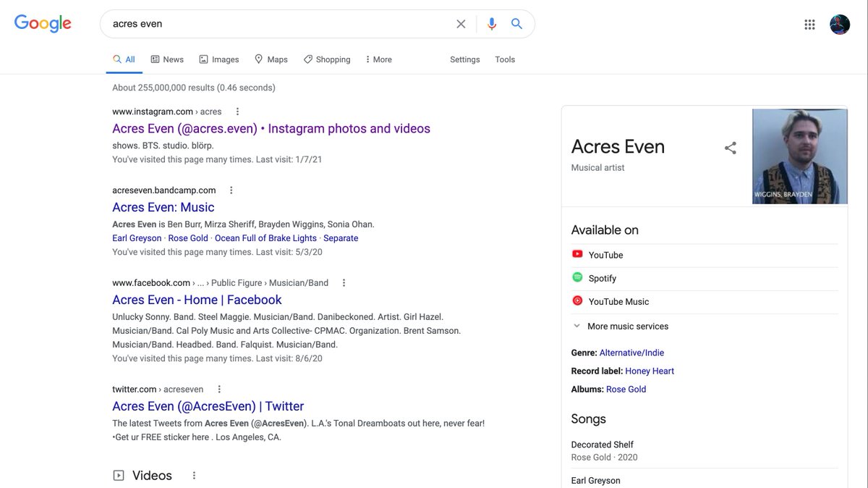Follow the Rose Gold sitelink under Bandcamp
Viewport: 868px width, 488px height.
click(x=188, y=238)
